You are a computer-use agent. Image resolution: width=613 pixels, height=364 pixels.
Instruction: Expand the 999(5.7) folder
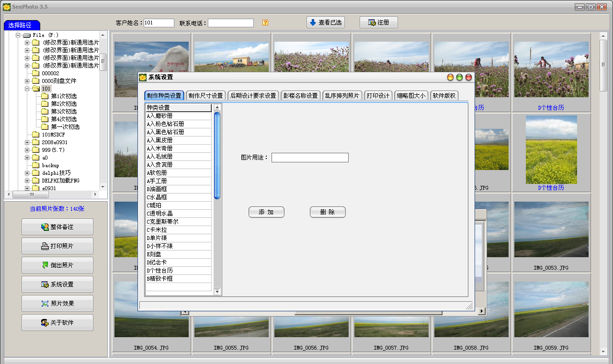[27, 150]
